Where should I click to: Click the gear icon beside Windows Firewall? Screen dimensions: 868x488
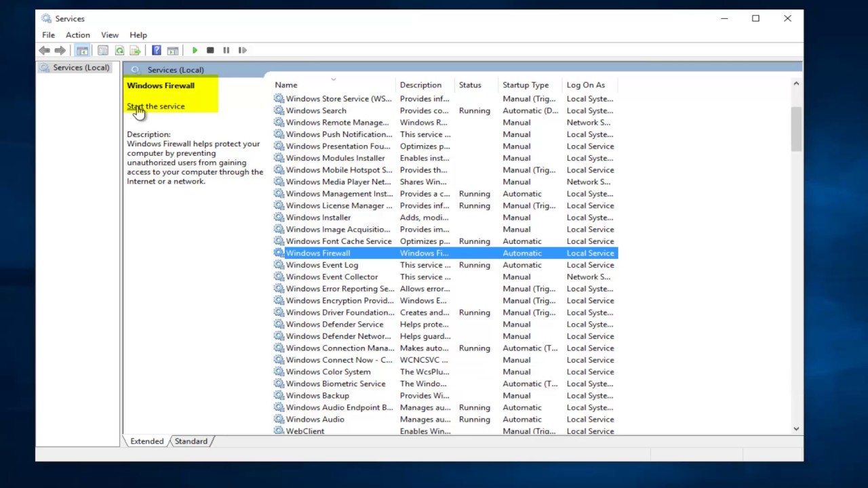(279, 253)
